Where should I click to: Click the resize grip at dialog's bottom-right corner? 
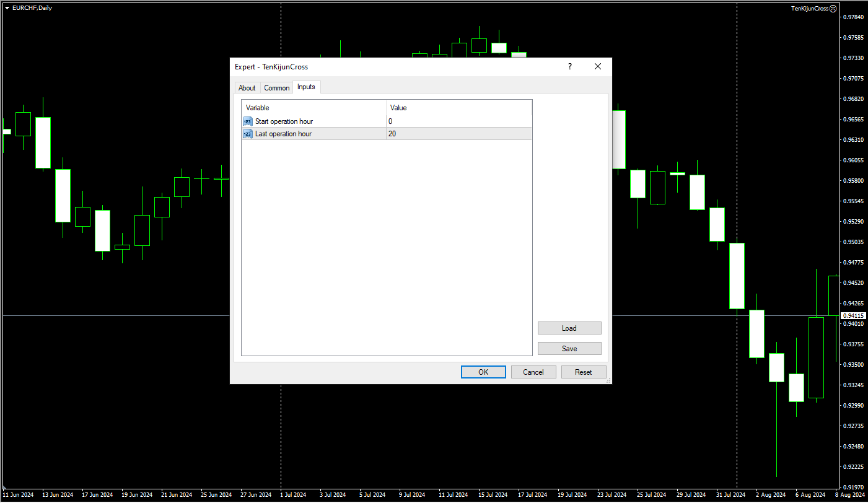coord(607,380)
